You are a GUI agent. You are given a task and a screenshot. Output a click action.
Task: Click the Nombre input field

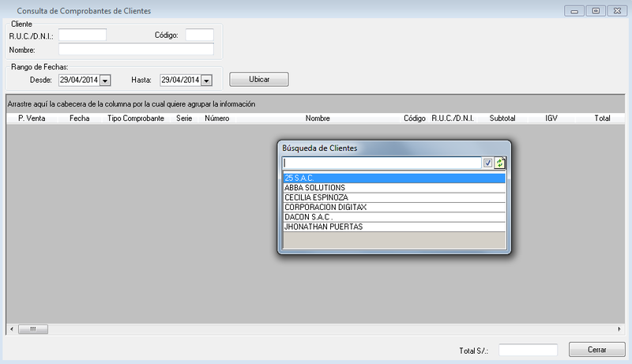click(x=136, y=50)
